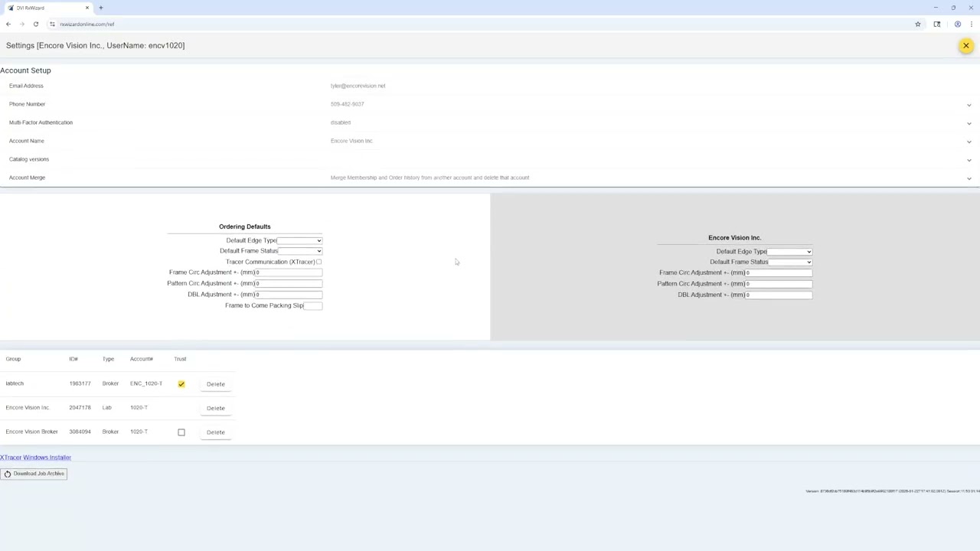
Task: Click Ordering Defaults Pattern Circ Adjustment field
Action: (289, 283)
